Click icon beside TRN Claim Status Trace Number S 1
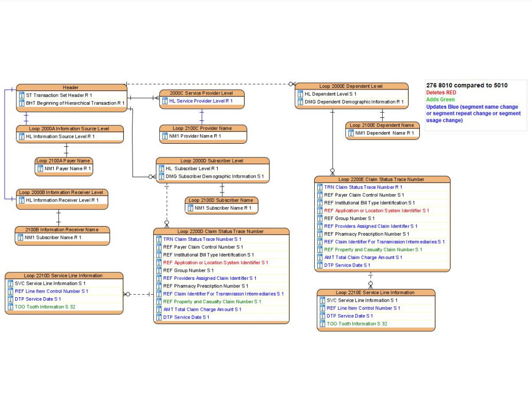532x412 pixels. (158, 239)
